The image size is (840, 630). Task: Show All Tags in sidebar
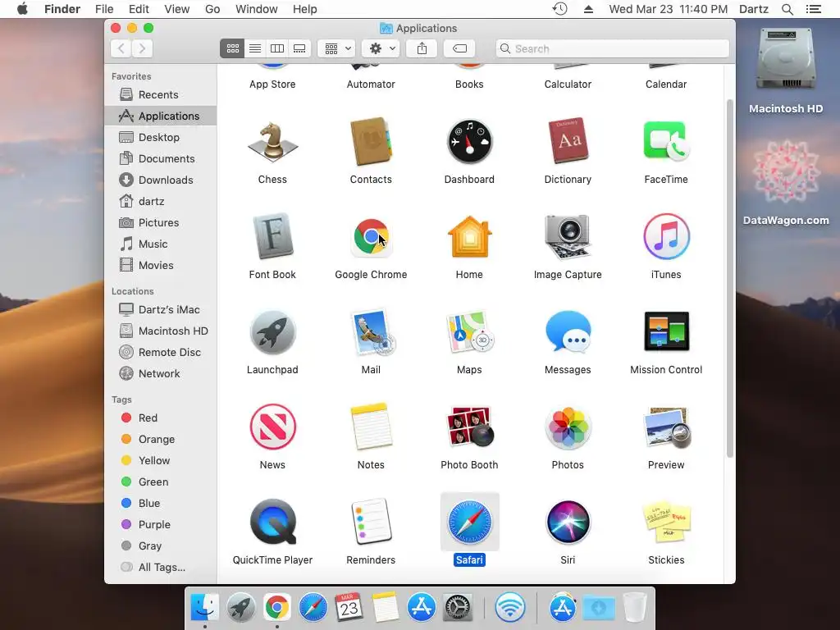coord(160,568)
